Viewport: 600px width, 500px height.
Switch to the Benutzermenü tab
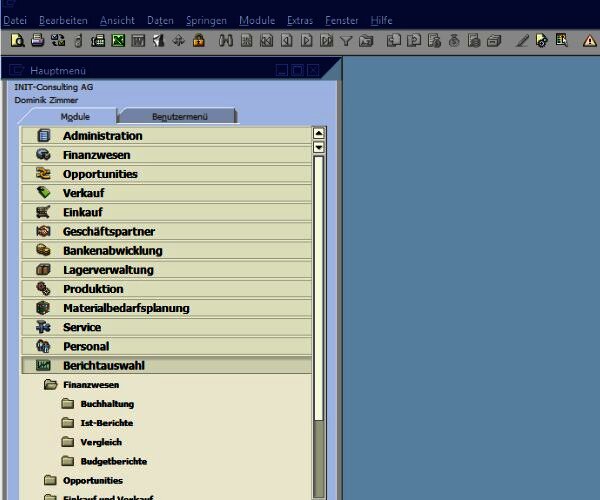click(x=175, y=117)
